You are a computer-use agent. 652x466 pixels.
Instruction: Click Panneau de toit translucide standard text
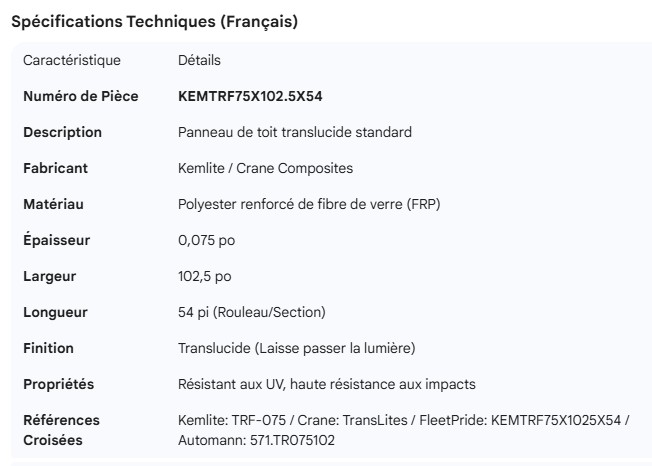click(x=294, y=132)
